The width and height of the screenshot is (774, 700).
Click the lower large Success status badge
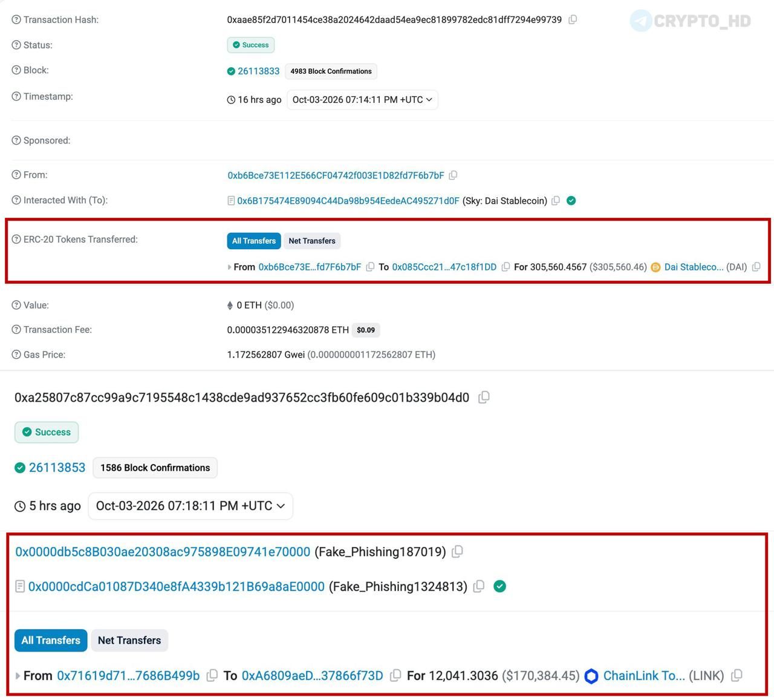[x=47, y=432]
